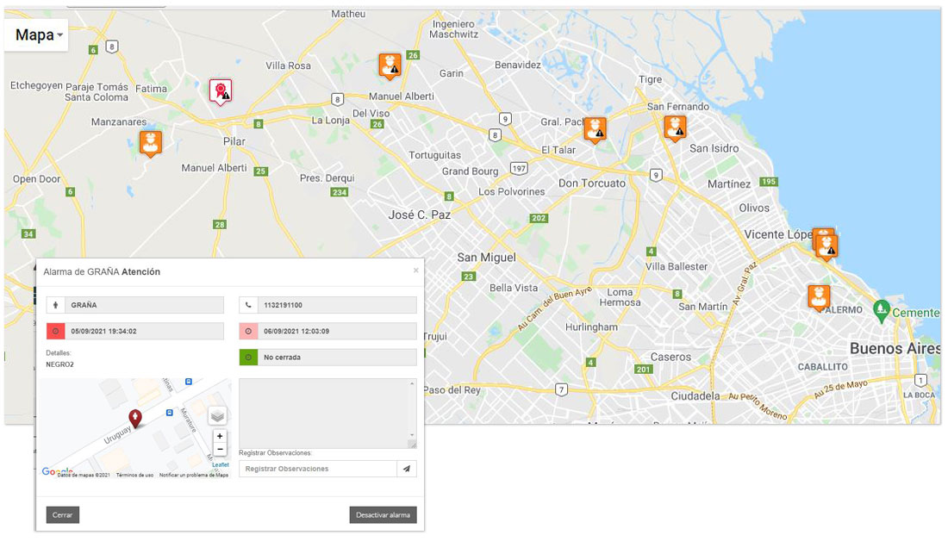948x560 pixels.
Task: Click the pink clock icon for 06/09/2021
Action: (248, 331)
